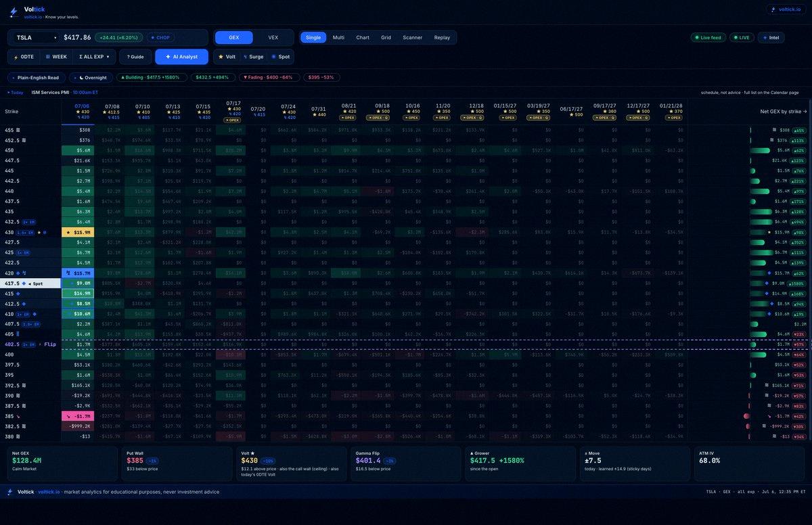Open the Grid tab

click(x=386, y=38)
